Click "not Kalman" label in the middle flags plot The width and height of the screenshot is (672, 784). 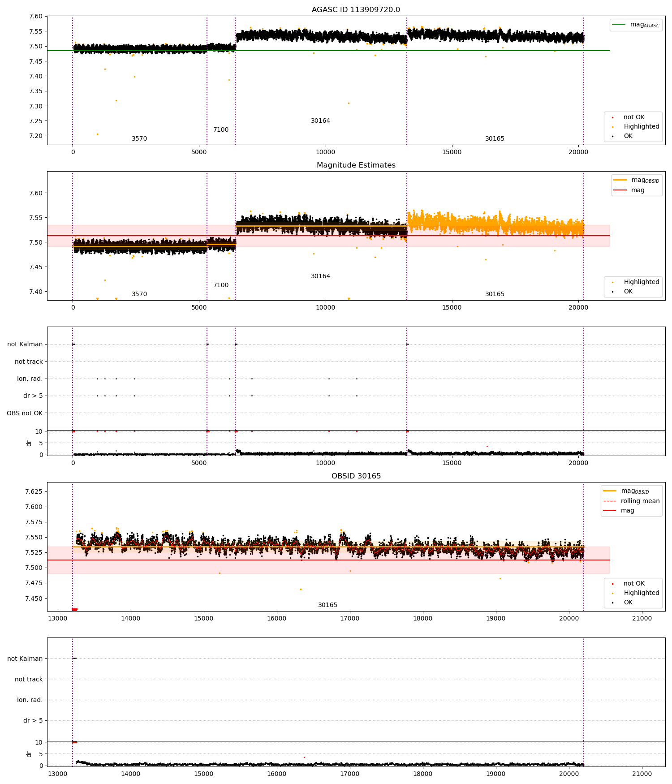click(x=25, y=345)
